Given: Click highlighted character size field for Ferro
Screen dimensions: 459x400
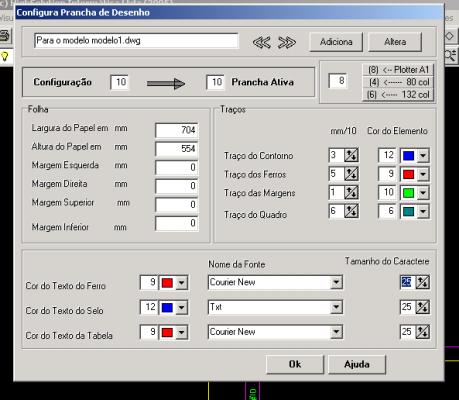Looking at the screenshot, I should click(x=407, y=282).
